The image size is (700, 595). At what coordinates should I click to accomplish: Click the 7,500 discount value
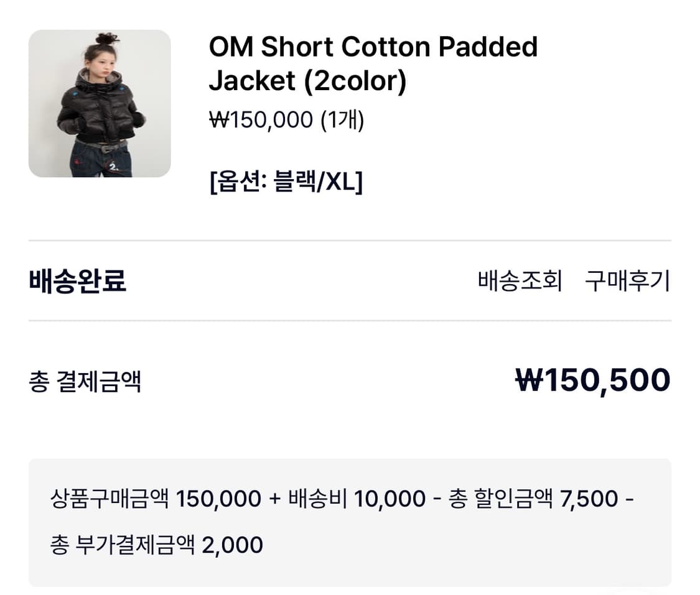click(x=589, y=499)
